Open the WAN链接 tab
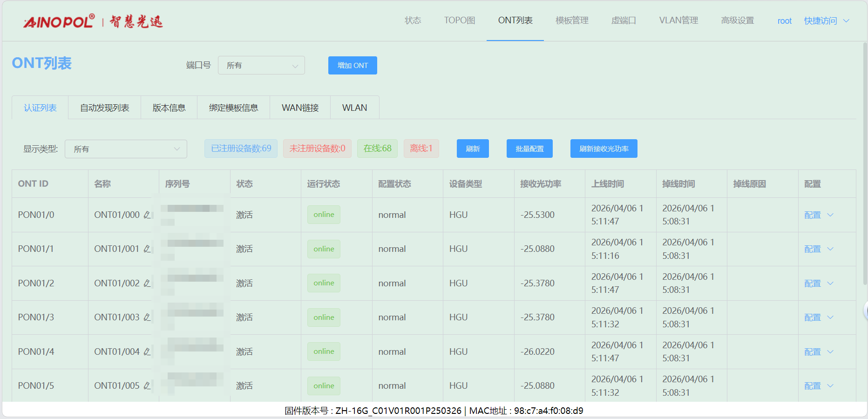Viewport: 868px width, 419px height. pos(300,108)
